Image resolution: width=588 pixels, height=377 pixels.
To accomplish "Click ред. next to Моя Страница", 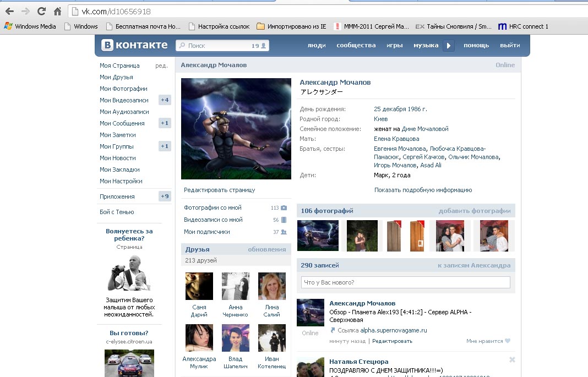I will pyautogui.click(x=161, y=65).
